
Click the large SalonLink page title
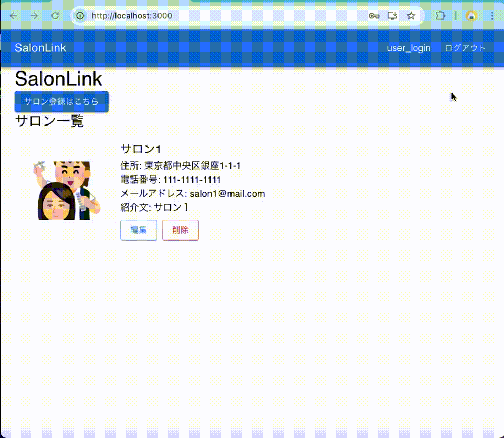tap(58, 79)
